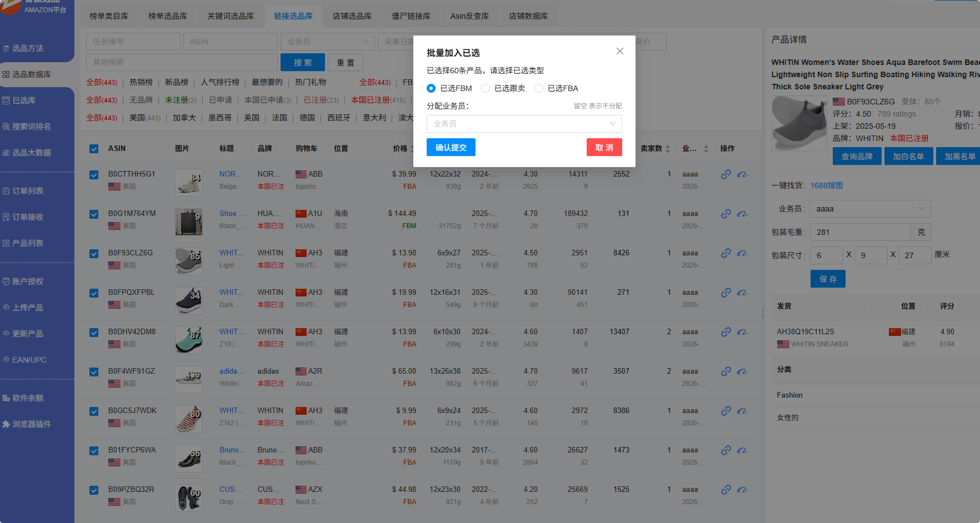Expand 业务员 dropdown showing aaaa in details
Screen dimensions: 980x523
pos(871,209)
